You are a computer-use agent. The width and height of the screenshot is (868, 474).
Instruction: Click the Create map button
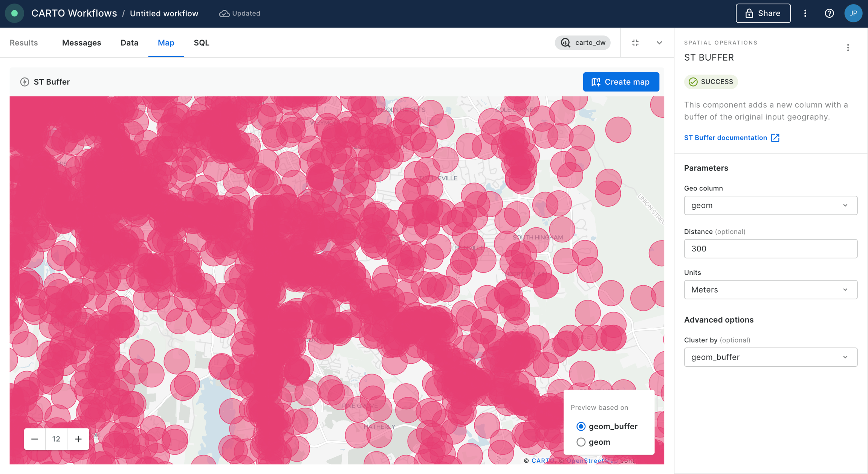[x=621, y=82]
